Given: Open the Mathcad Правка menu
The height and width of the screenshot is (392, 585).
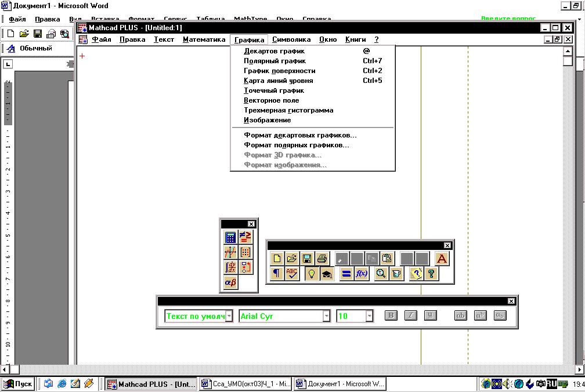Looking at the screenshot, I should coord(132,39).
